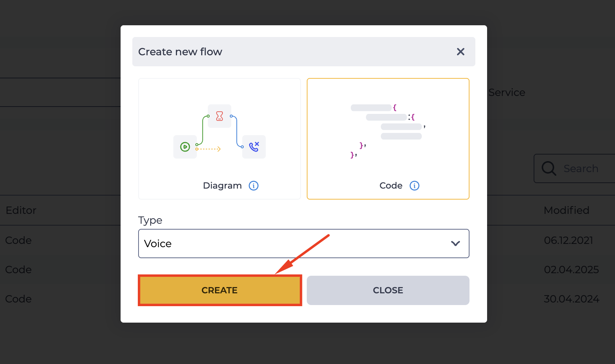
Task: Click the CLOSE button
Action: [388, 290]
